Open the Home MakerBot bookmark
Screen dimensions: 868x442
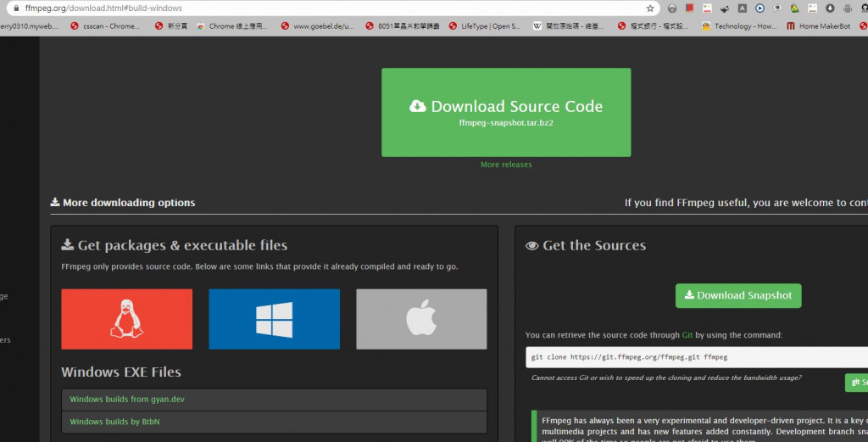point(819,26)
